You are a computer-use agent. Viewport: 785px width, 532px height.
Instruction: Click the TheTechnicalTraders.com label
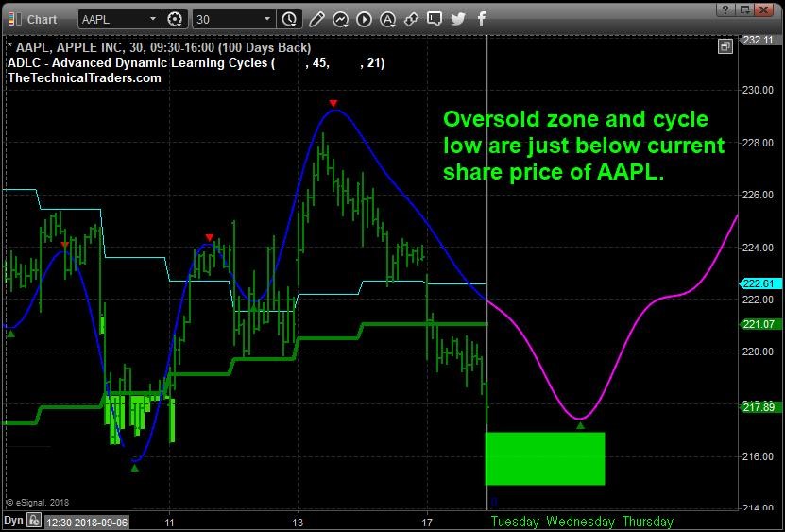[84, 78]
